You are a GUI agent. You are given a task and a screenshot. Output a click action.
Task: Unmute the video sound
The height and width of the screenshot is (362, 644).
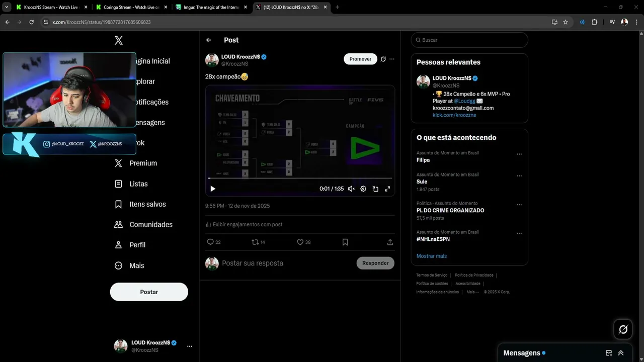pos(351,189)
